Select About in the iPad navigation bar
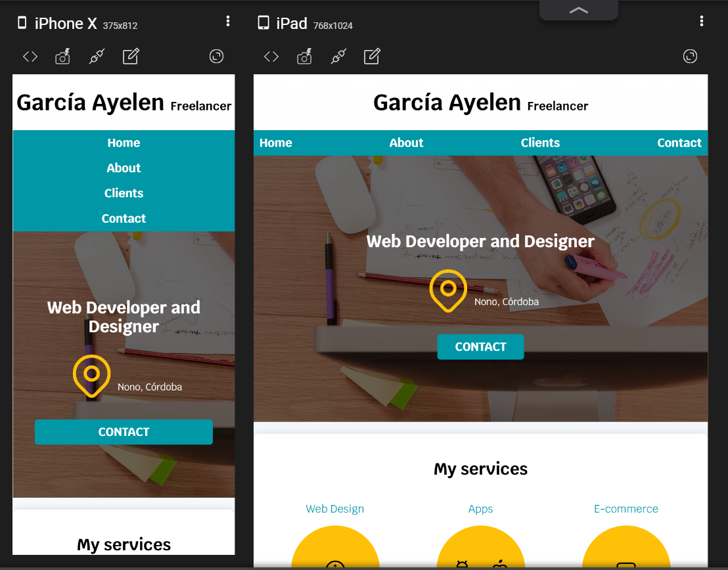This screenshot has height=570, width=728. point(406,143)
